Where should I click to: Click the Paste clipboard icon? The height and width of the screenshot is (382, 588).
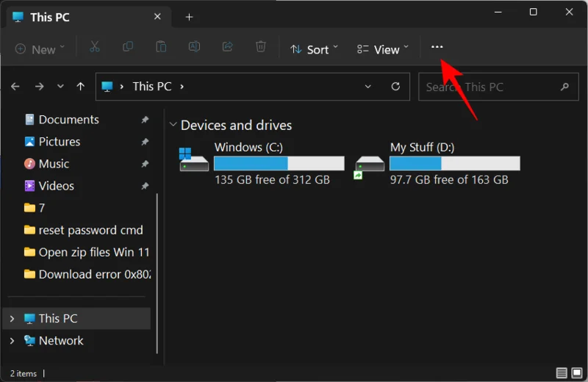[161, 47]
